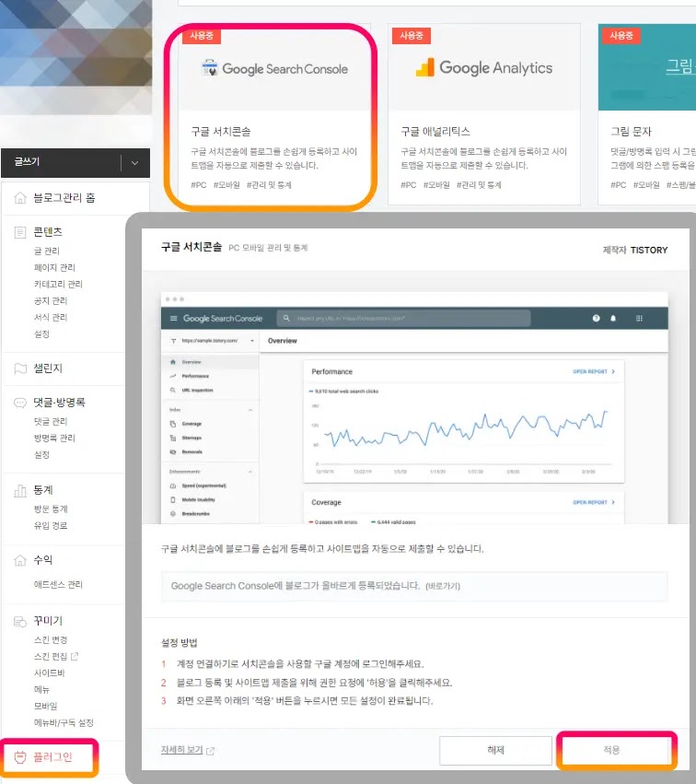Open 블로그관리 홈 in sidebar
Viewport: 696px width, 784px height.
(64, 198)
